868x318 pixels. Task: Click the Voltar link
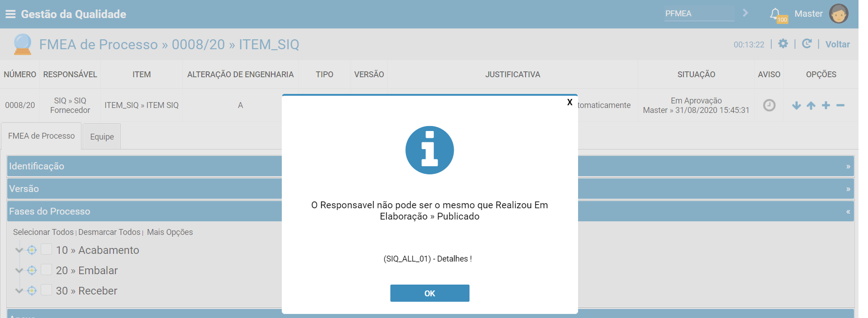[x=837, y=44]
